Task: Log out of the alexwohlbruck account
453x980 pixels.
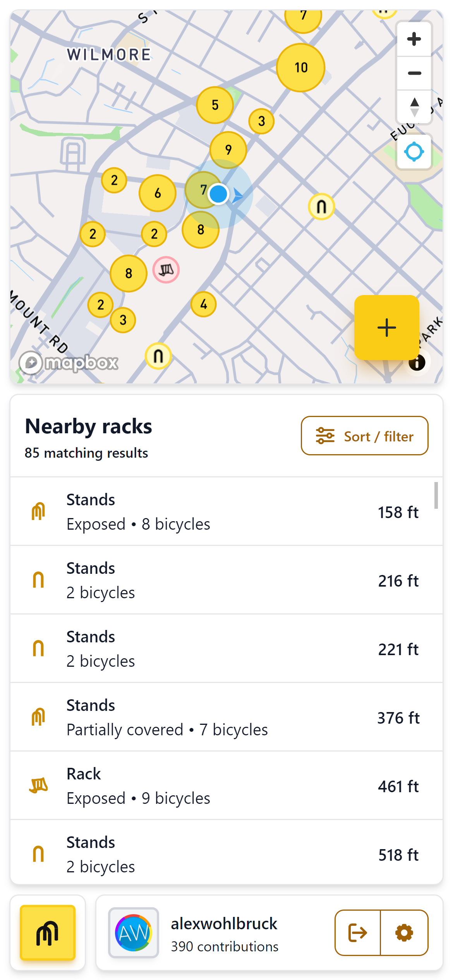Action: pyautogui.click(x=358, y=932)
